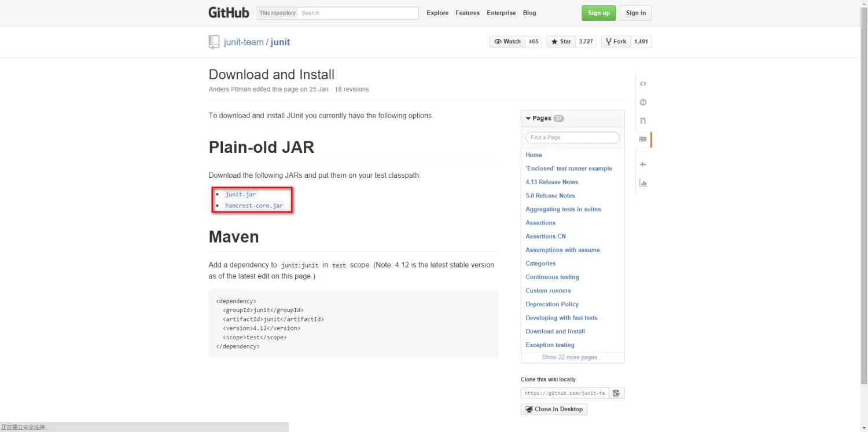Download the junit.jar link

coord(241,195)
